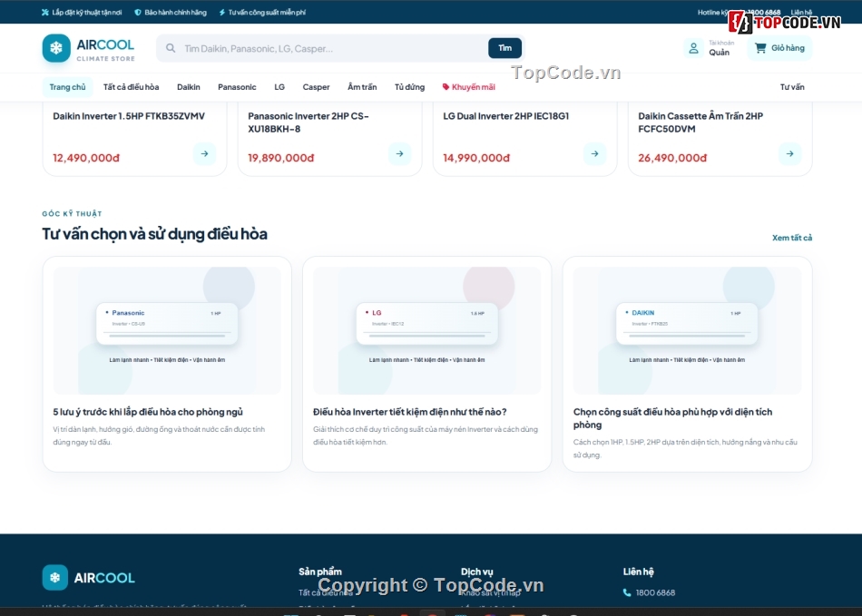Click the Khuyến mãi tag icon
The image size is (862, 616).
point(446,87)
